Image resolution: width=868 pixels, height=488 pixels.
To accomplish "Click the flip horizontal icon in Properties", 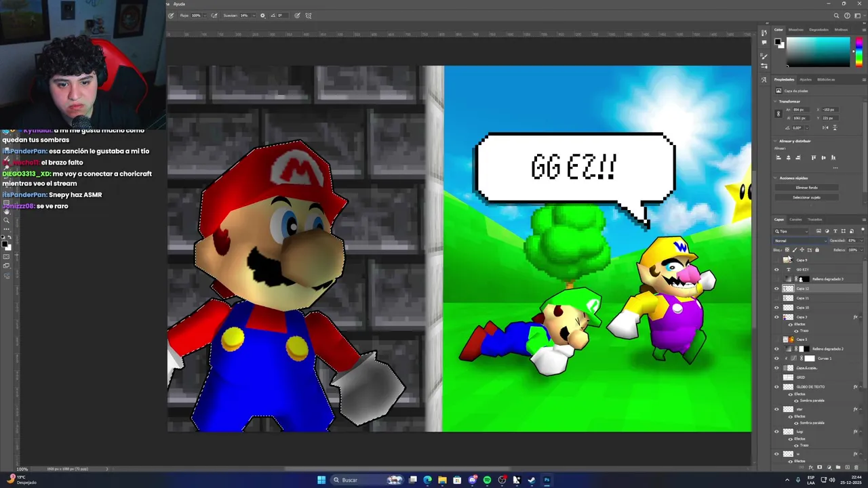I will [x=826, y=127].
